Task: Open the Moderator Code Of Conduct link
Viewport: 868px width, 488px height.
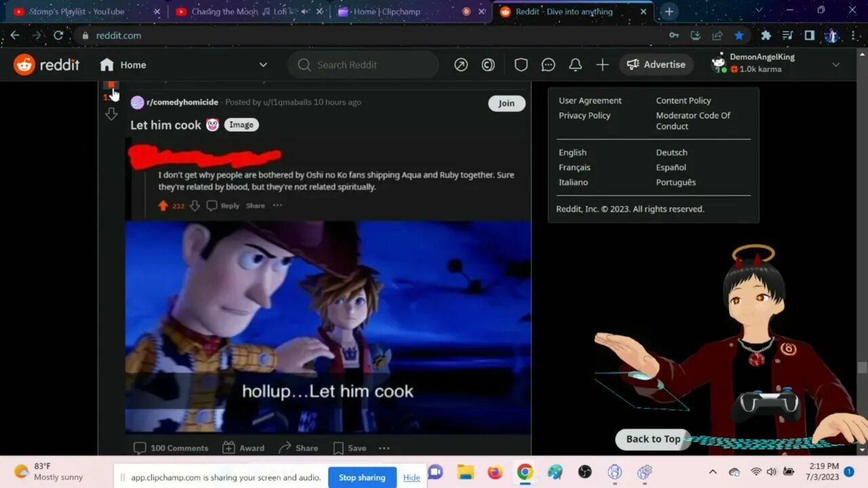Action: click(x=693, y=121)
